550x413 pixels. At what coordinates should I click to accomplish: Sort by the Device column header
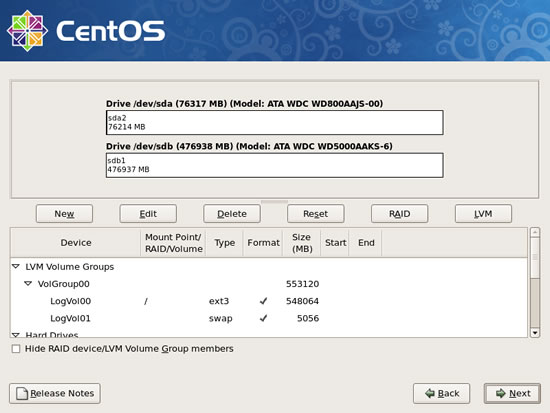pos(76,242)
